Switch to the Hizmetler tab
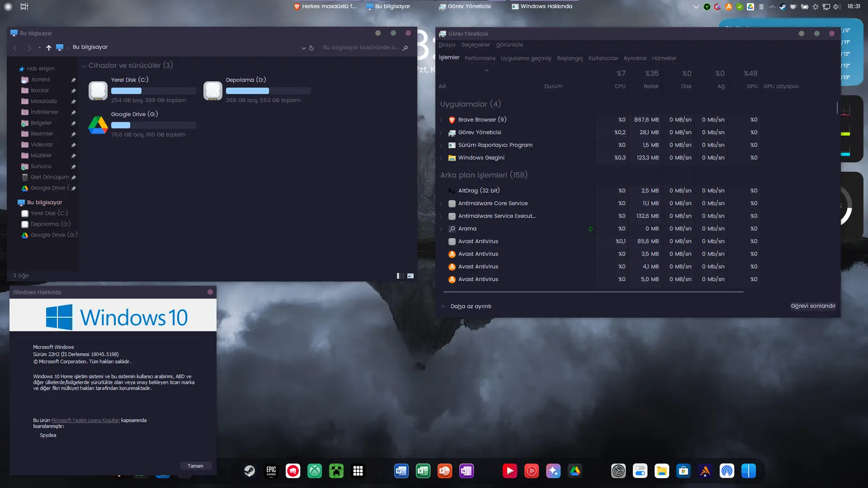This screenshot has height=488, width=868. [664, 58]
